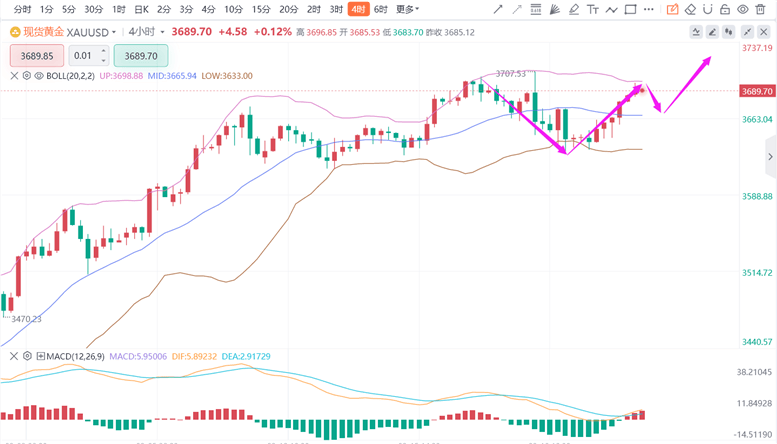This screenshot has width=777, height=444.
Task: Switch to the 日K timeframe tab
Action: click(140, 9)
